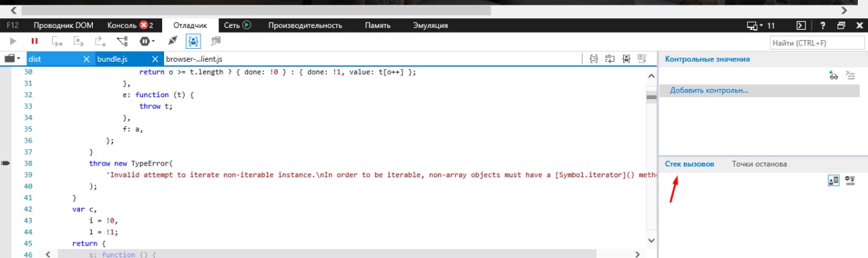Click line number 33 in gutter
868x258 pixels.
tap(28, 106)
